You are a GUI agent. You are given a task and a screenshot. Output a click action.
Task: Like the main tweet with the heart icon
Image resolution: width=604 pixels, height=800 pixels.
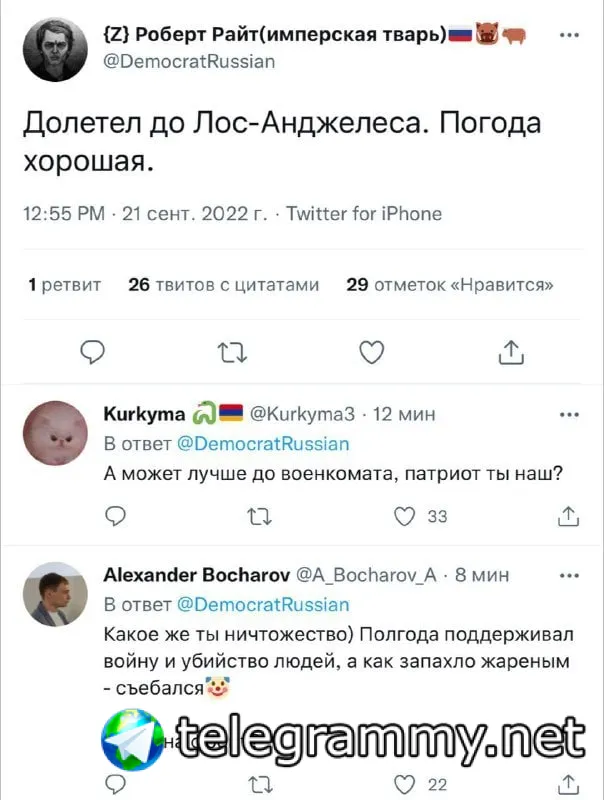coord(371,352)
